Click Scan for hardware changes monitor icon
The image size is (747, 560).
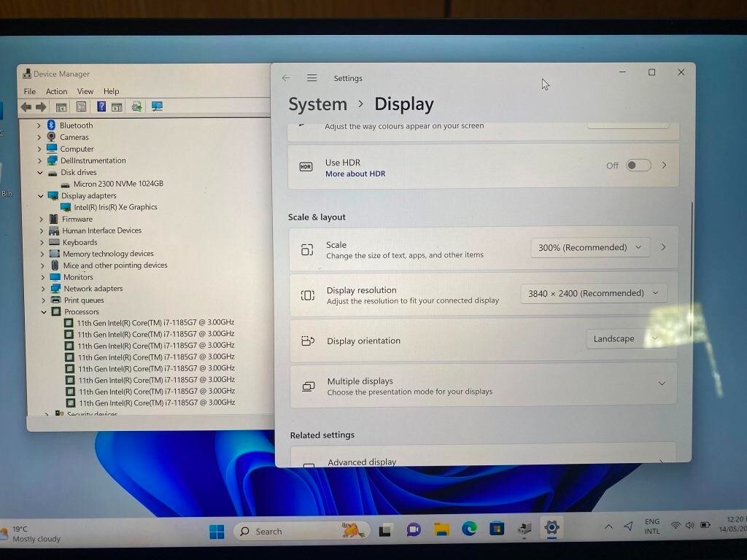tap(157, 106)
